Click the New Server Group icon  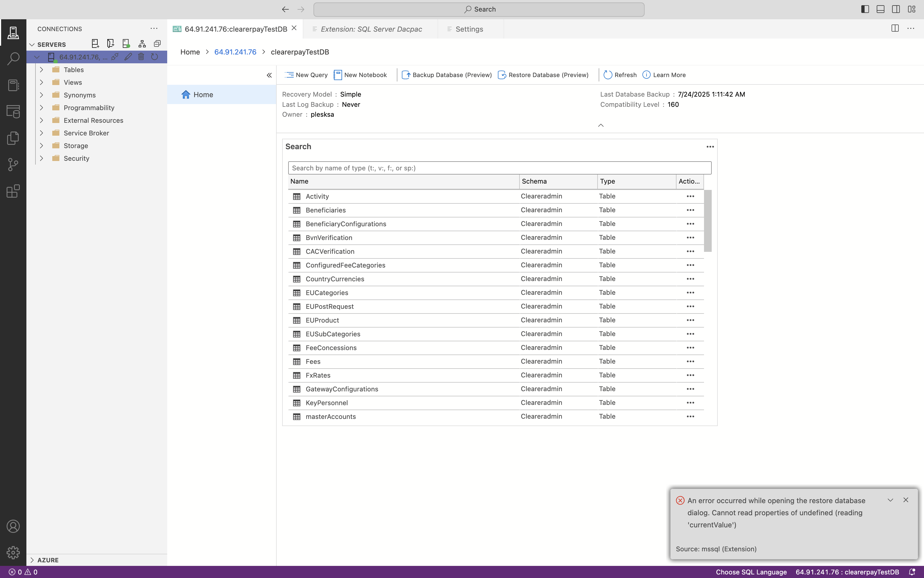point(111,44)
